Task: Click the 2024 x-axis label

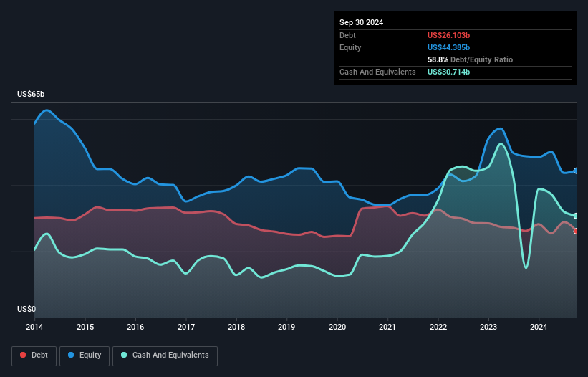Action: pyautogui.click(x=539, y=327)
